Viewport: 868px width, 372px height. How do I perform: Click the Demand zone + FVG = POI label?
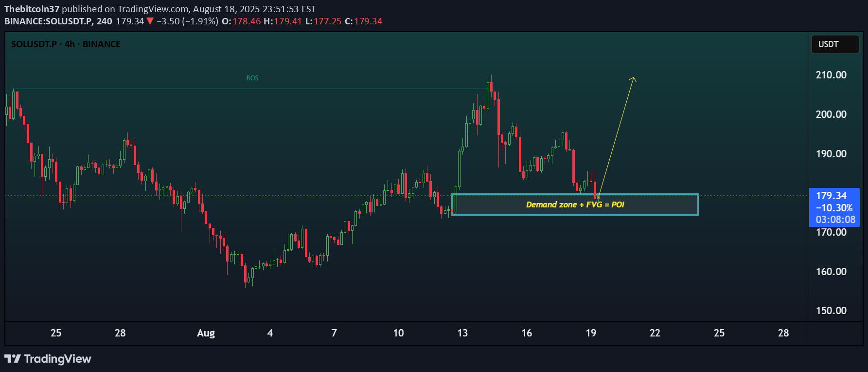tap(575, 205)
